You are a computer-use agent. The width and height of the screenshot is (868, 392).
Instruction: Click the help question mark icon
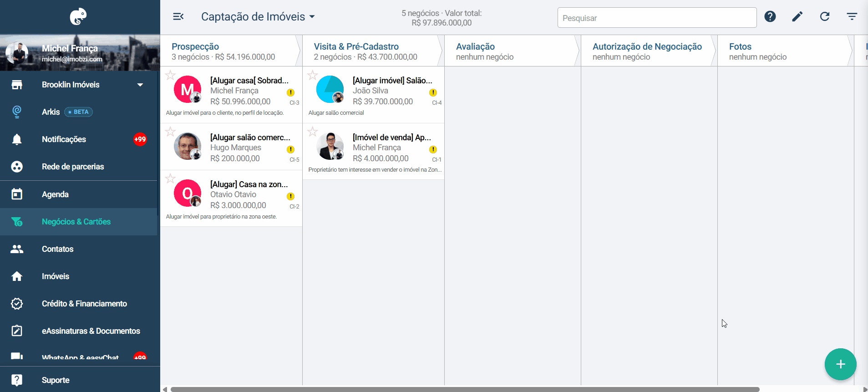pos(770,17)
